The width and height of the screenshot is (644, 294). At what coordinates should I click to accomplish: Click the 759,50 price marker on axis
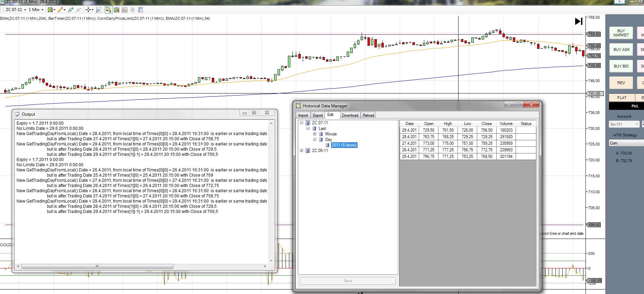point(594,34)
